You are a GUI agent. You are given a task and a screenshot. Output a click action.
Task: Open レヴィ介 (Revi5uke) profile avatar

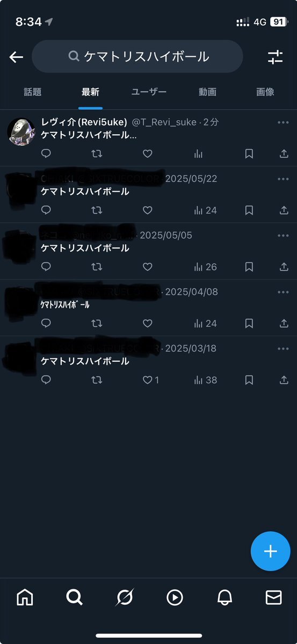(x=21, y=132)
